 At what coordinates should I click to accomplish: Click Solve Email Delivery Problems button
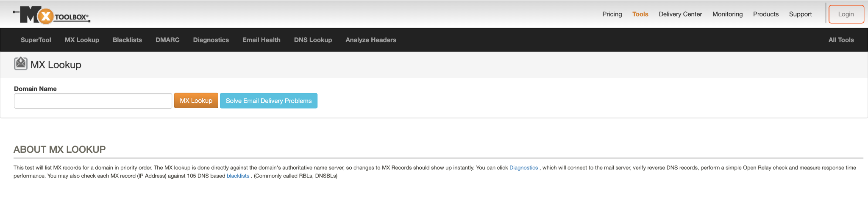tap(269, 101)
